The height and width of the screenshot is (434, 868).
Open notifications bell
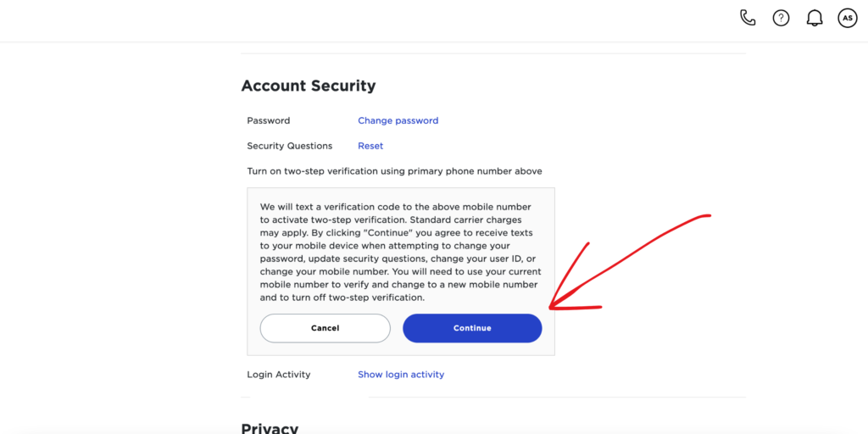click(815, 18)
